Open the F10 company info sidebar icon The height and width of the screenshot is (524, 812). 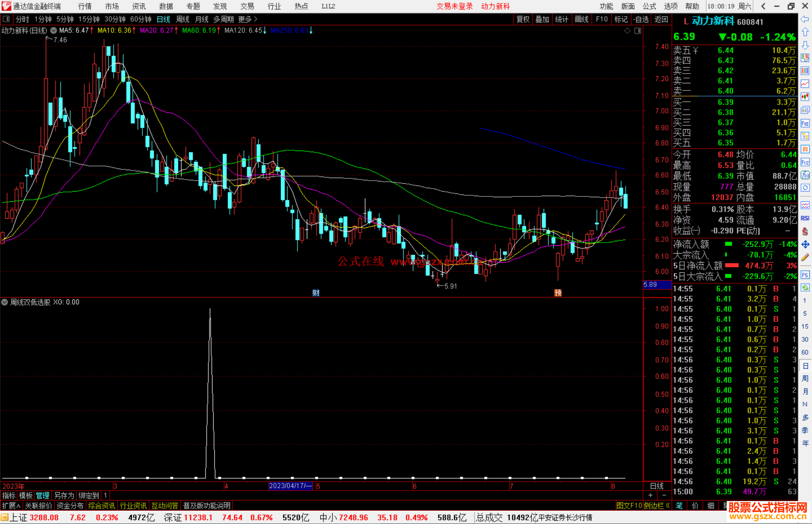point(805,123)
